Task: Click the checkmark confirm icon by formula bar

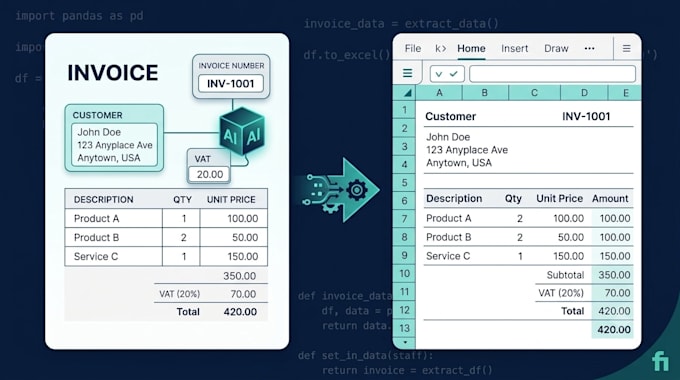Action: coord(454,74)
